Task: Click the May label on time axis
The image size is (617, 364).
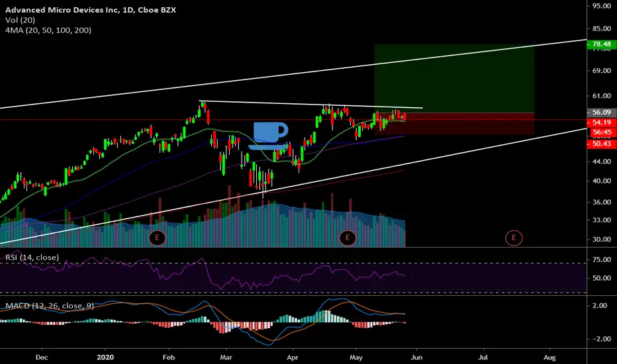Action: (356, 357)
